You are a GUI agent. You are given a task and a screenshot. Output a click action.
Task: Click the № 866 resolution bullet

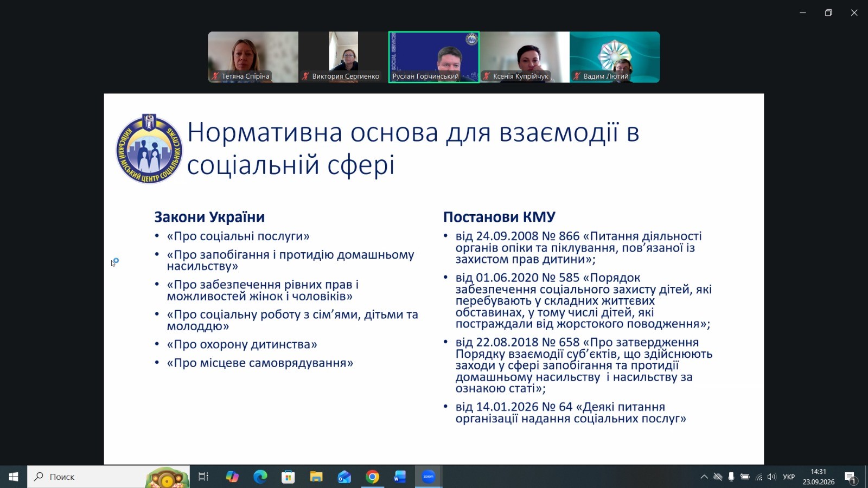[578, 247]
